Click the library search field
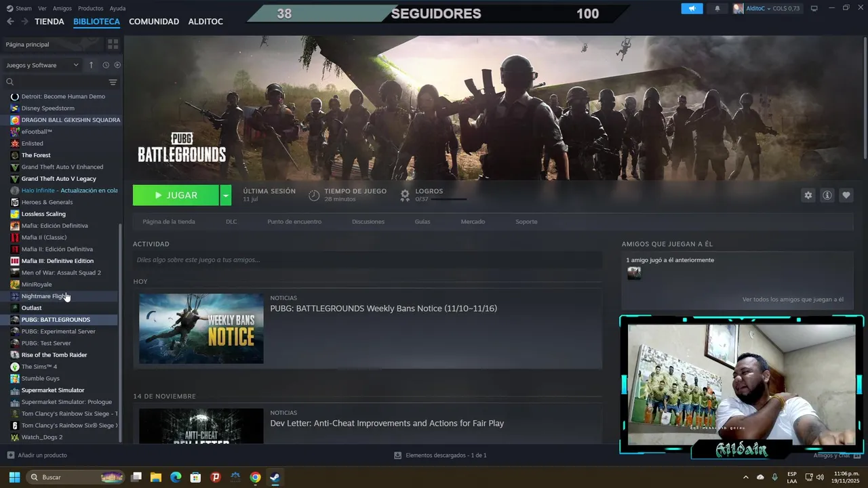The width and height of the screenshot is (868, 488). point(56,82)
